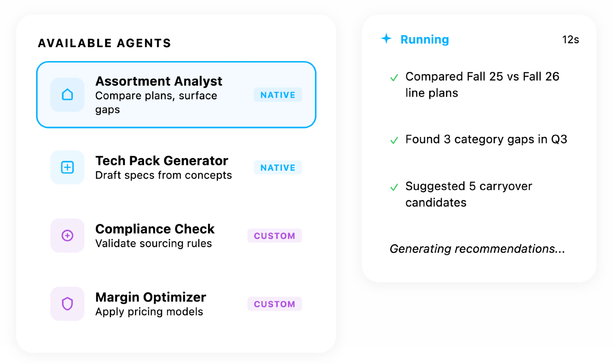This screenshot has height=364, width=615.
Task: Click the Compliance Check shield-plus icon
Action: (x=67, y=236)
